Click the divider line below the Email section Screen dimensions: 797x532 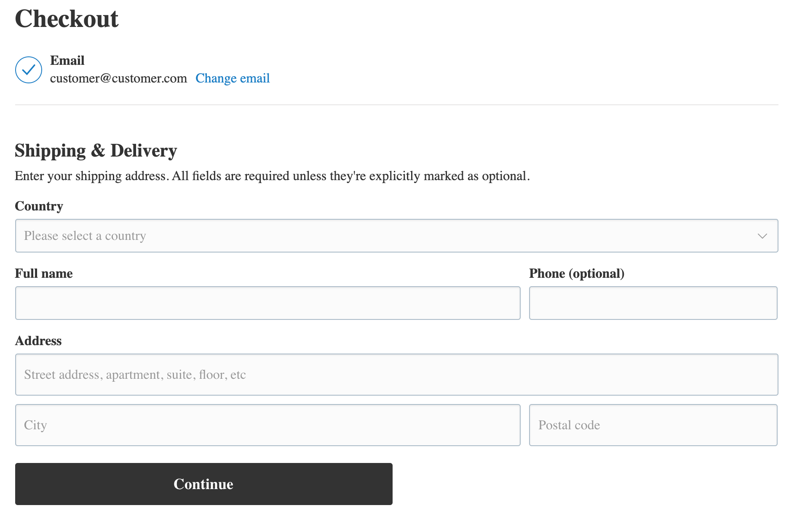click(x=396, y=105)
